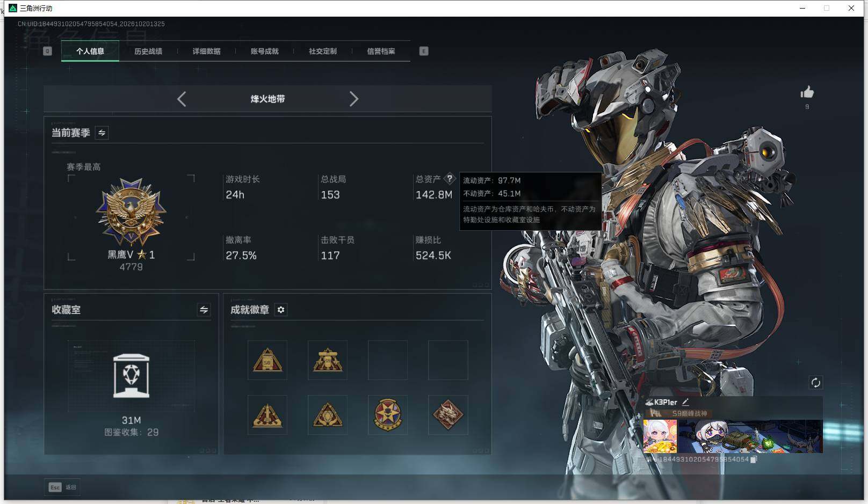Open the collection room showcase icon

click(132, 376)
